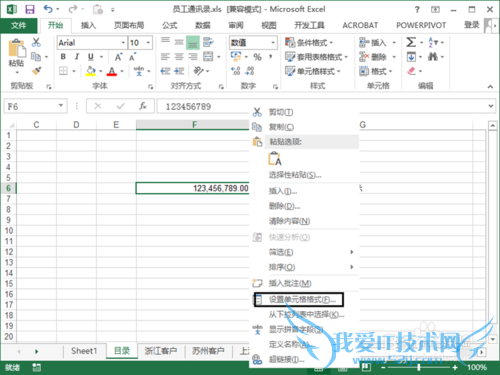
Task: Open the Format cells ribbon menu
Action: 376,71
